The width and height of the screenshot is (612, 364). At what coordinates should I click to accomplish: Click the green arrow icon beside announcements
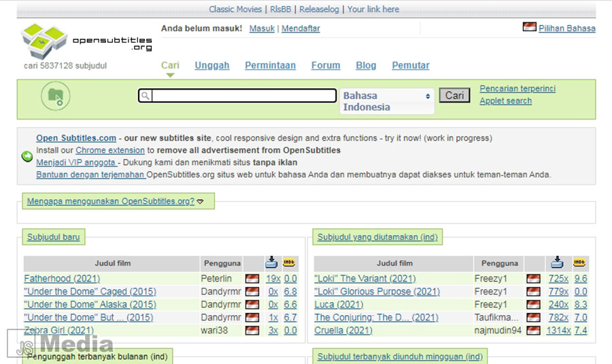coord(27,156)
